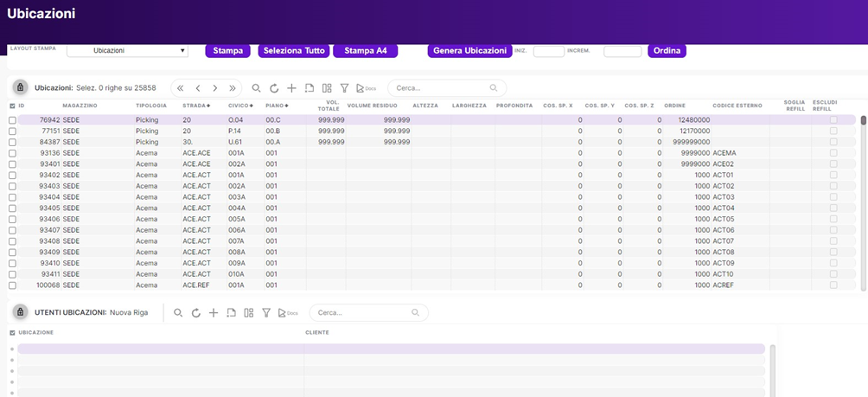The height and width of the screenshot is (397, 868).
Task: Click the lock icon beside Utenti Ubicazioni
Action: click(20, 312)
